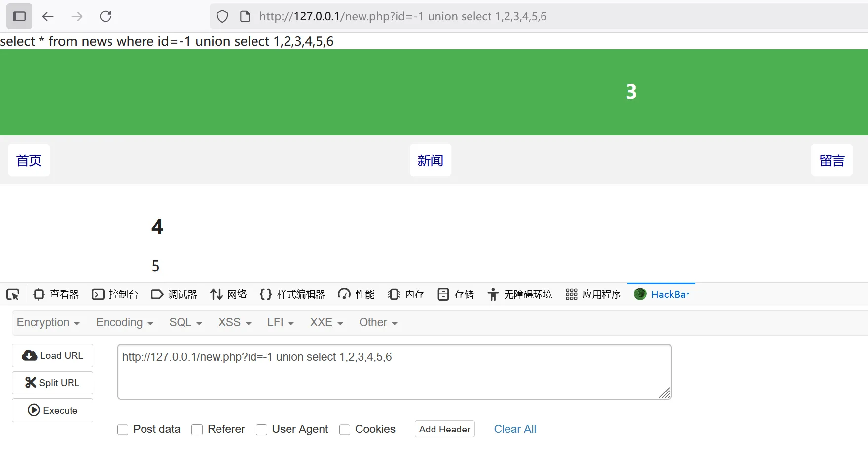Expand the Encryption dropdown menu
The height and width of the screenshot is (470, 868).
click(48, 323)
